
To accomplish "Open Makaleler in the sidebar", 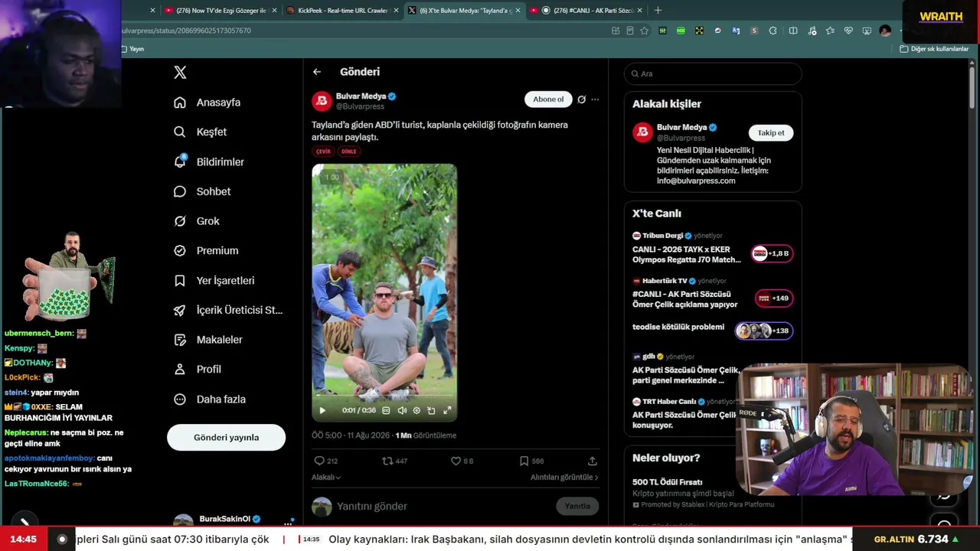I will (x=207, y=340).
